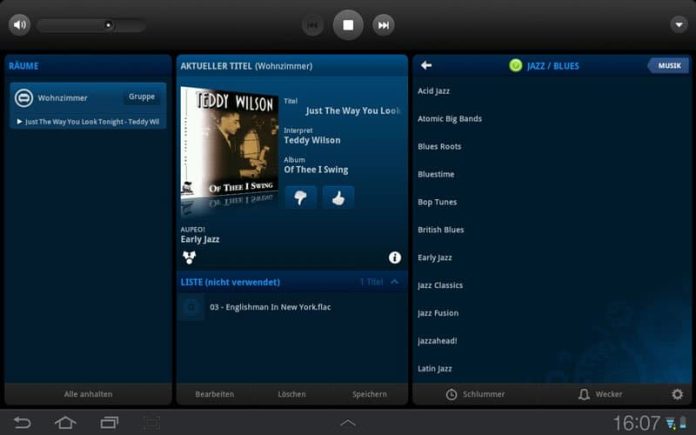The width and height of the screenshot is (696, 435).
Task: Select Bop Tunes station
Action: coord(552,202)
